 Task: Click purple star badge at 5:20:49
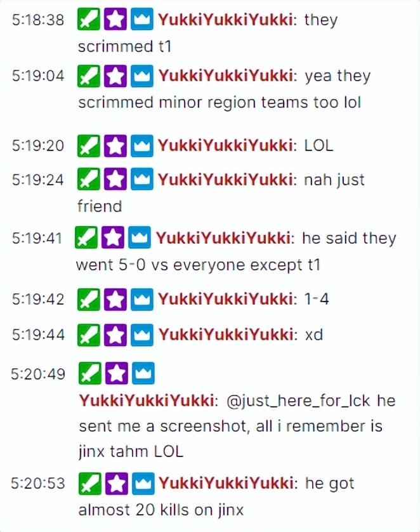[116, 373]
